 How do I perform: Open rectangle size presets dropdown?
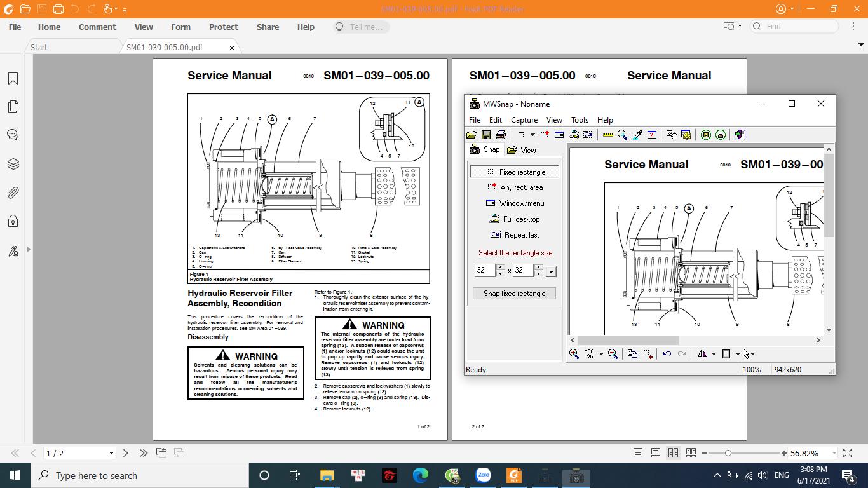tap(551, 271)
